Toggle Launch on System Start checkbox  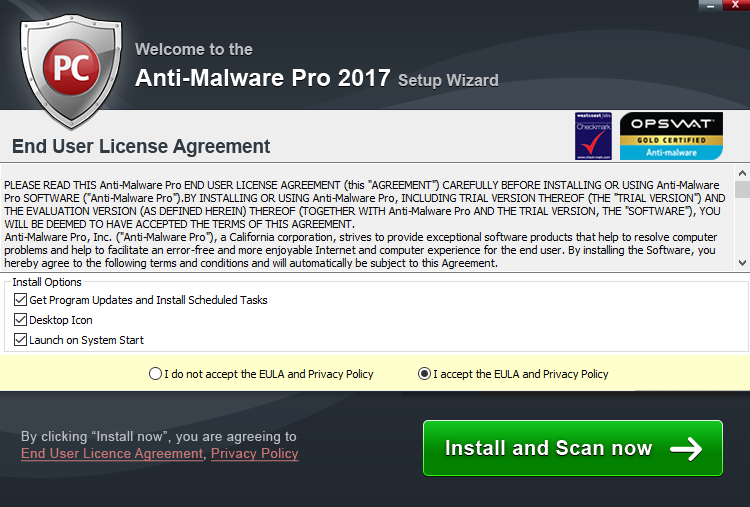click(x=20, y=340)
